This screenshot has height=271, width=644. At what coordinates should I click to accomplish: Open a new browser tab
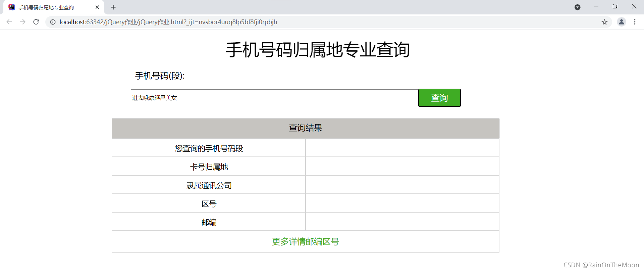click(113, 7)
